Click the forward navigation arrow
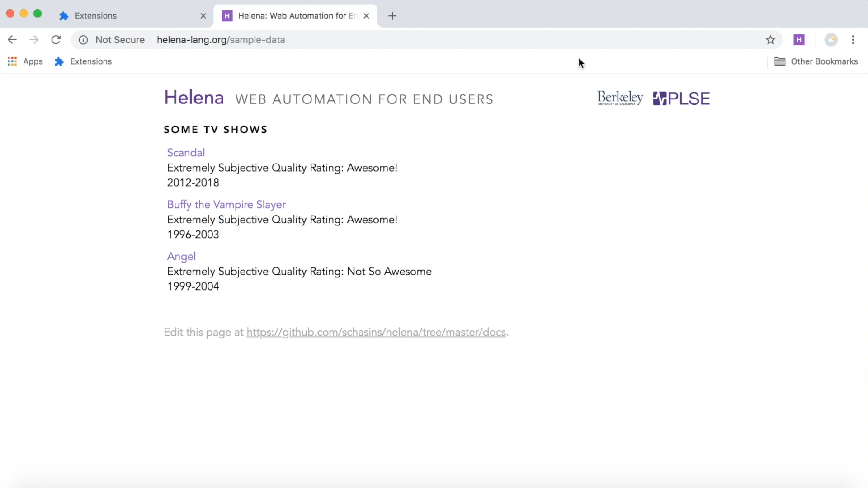The image size is (868, 488). pos(34,40)
